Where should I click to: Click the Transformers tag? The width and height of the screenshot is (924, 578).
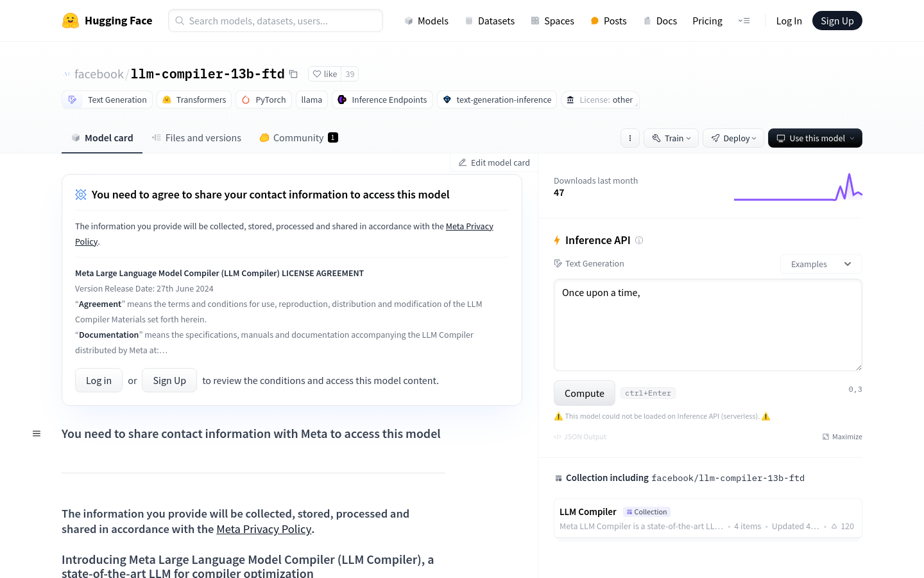pos(194,100)
